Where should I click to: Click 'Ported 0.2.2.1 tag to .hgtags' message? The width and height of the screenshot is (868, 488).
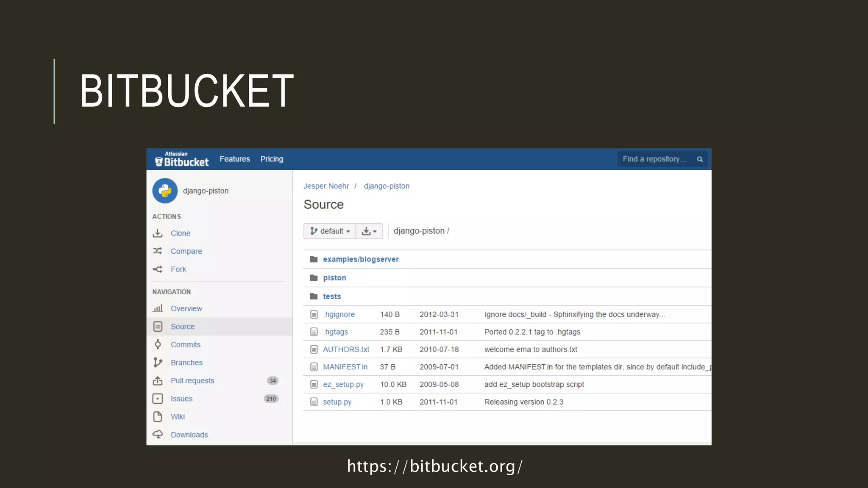tap(532, 332)
